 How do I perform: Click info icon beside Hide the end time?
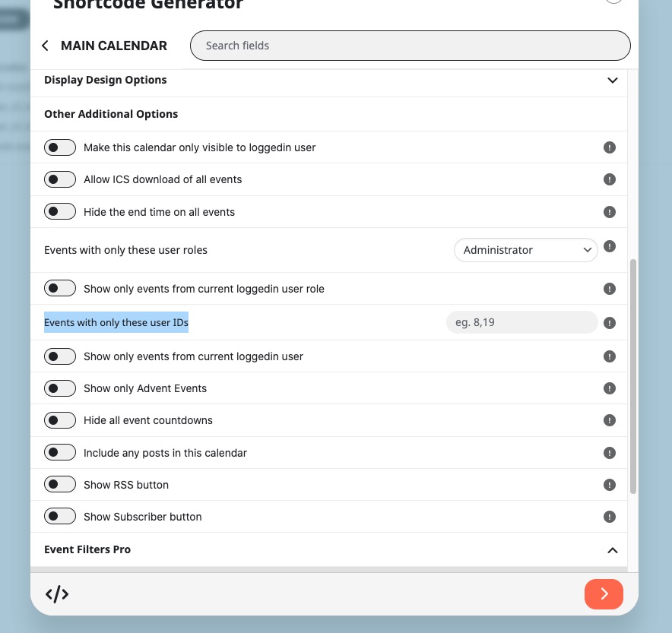(610, 212)
